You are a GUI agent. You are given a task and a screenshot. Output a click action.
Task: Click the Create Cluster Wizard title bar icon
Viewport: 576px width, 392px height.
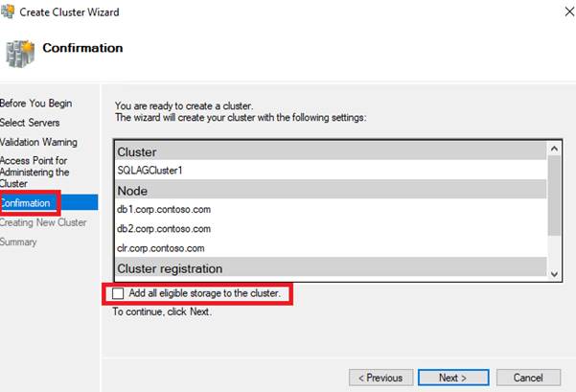(x=8, y=11)
